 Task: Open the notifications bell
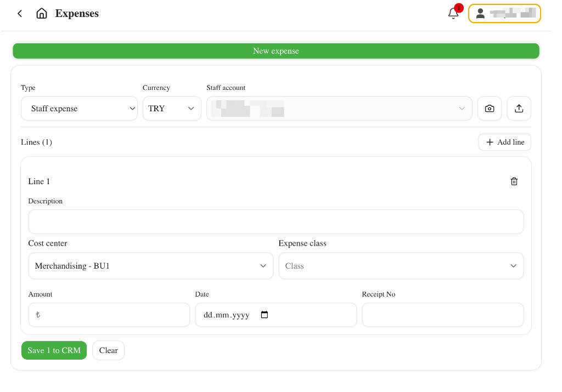point(453,13)
